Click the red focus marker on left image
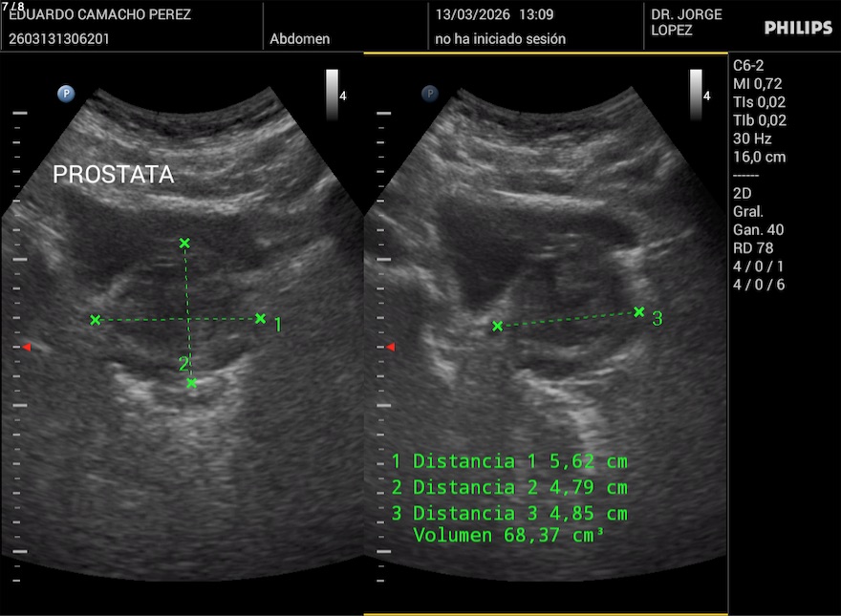 click(27, 347)
